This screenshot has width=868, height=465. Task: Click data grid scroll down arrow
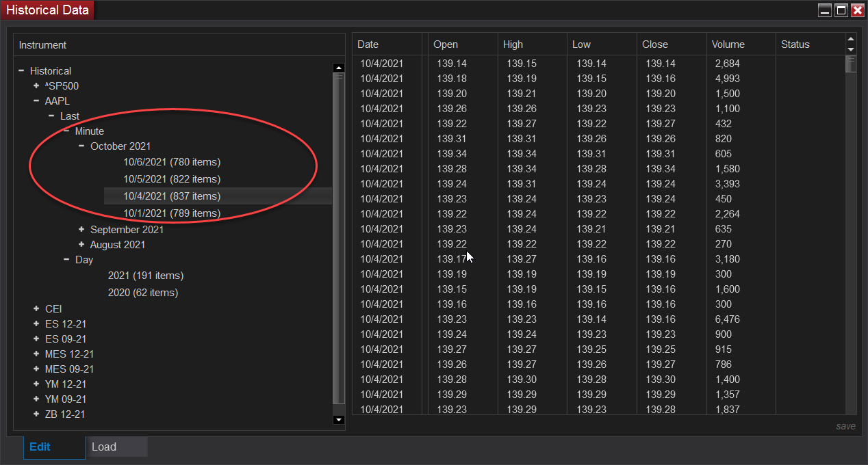click(x=852, y=49)
